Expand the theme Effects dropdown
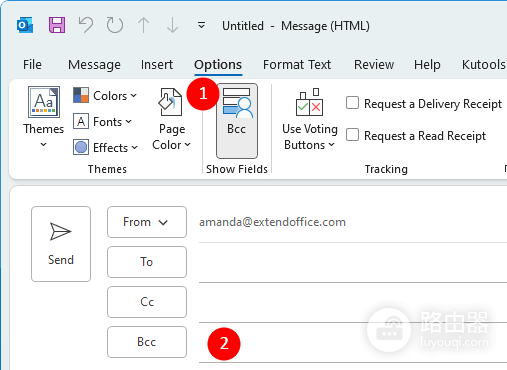The image size is (507, 370). pos(105,147)
